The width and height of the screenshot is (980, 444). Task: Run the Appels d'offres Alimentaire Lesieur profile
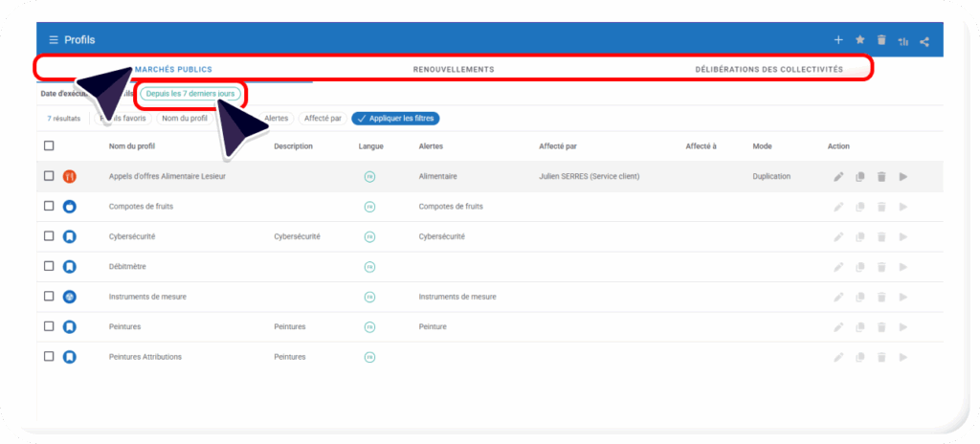pos(902,177)
